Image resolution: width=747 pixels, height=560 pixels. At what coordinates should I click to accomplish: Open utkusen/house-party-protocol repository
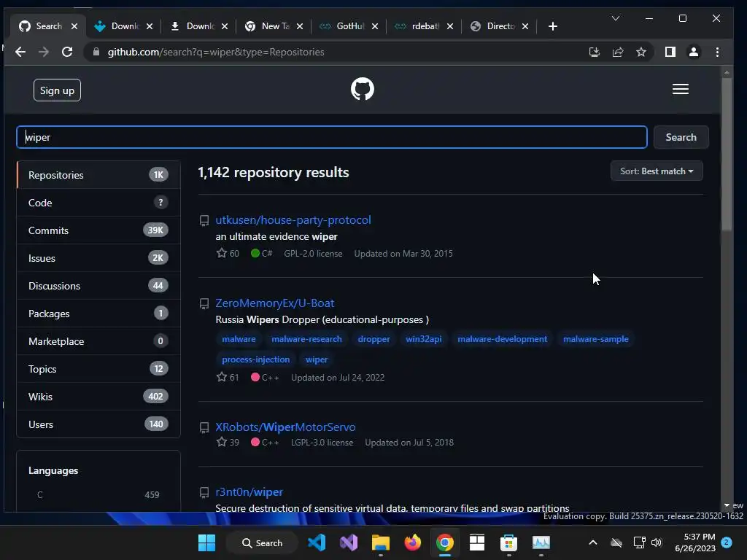(293, 220)
